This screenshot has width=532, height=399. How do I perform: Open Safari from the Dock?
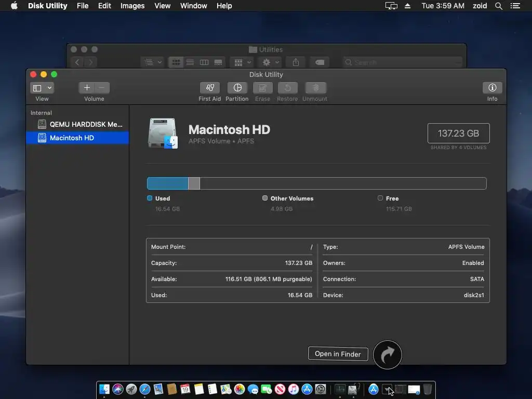[145, 389]
